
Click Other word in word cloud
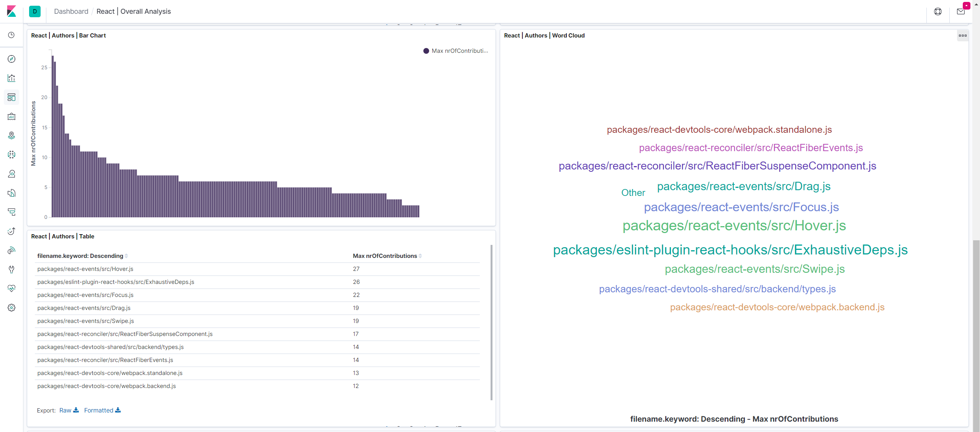(x=633, y=192)
